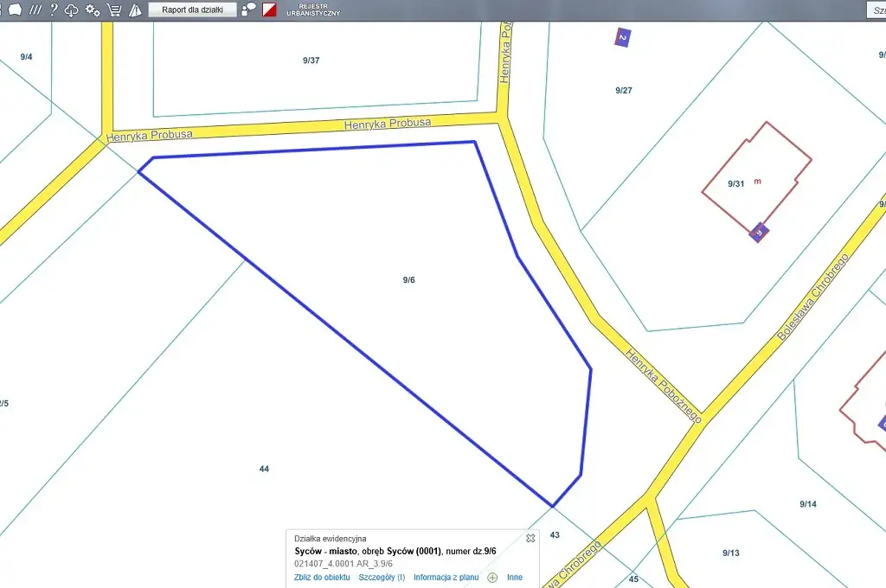Click the help question mark icon
This screenshot has height=588, width=886.
click(54, 10)
